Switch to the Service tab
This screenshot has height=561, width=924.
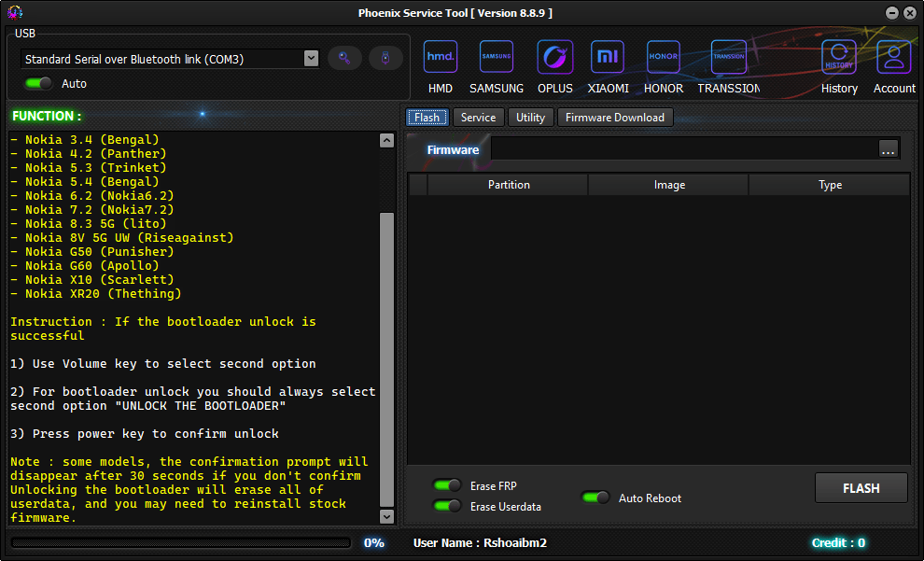[x=478, y=118]
